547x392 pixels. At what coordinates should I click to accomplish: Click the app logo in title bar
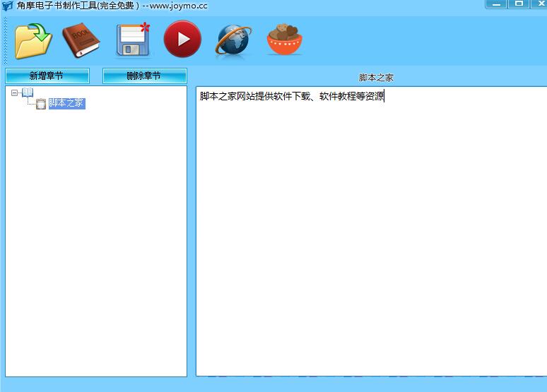[7, 6]
